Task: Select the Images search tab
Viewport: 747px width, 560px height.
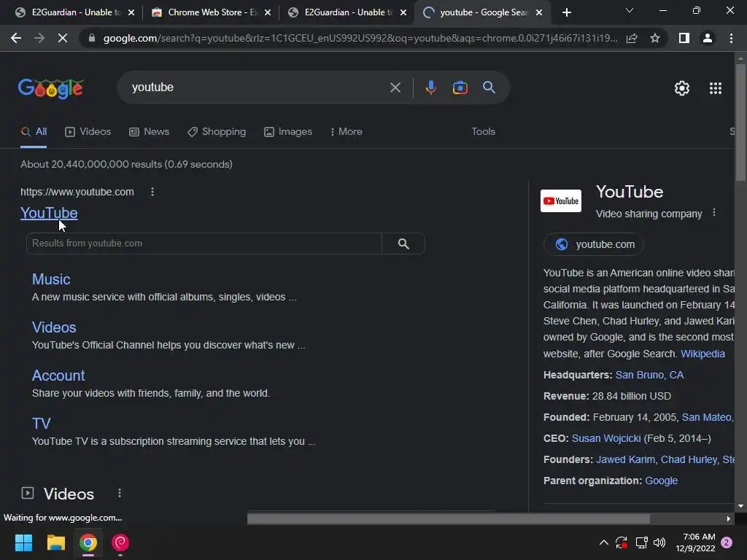Action: pos(288,131)
